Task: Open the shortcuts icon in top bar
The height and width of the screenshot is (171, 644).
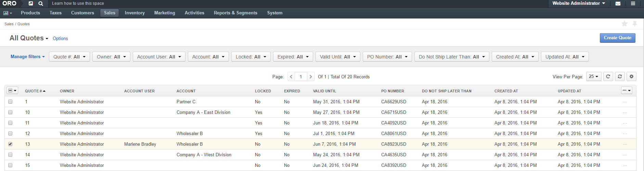Action: point(31,3)
